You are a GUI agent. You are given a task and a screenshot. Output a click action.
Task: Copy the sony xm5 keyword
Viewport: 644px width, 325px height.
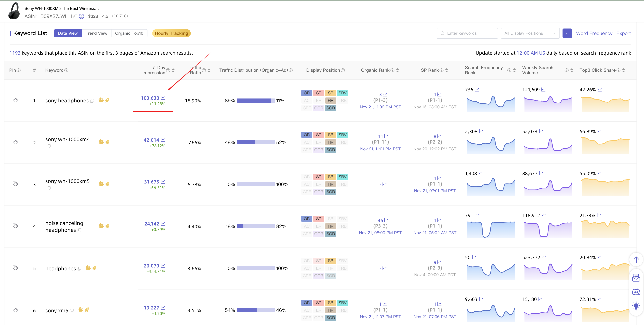pos(72,310)
